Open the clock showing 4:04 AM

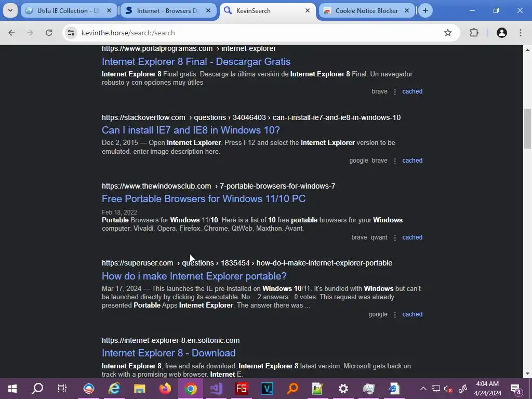[487, 389]
